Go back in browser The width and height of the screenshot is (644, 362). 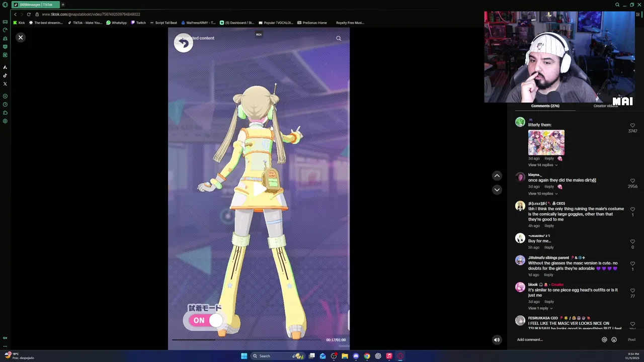pyautogui.click(x=15, y=14)
